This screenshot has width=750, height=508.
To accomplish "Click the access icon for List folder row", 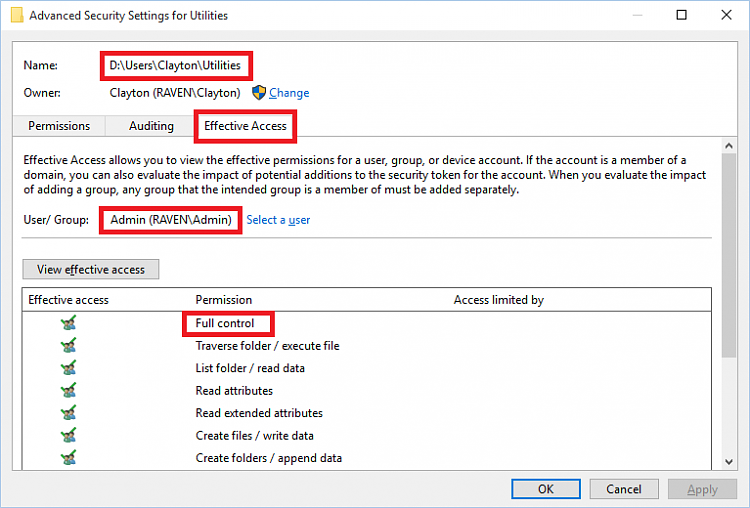I will click(x=68, y=368).
